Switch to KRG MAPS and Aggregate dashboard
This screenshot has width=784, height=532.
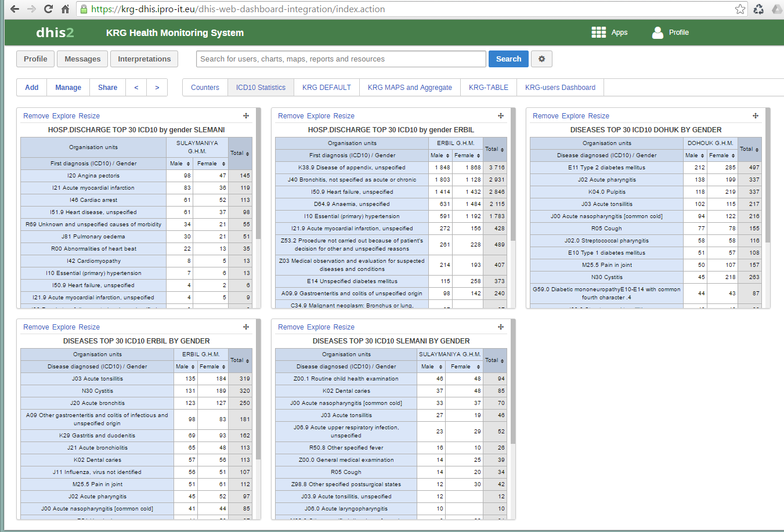tap(410, 88)
